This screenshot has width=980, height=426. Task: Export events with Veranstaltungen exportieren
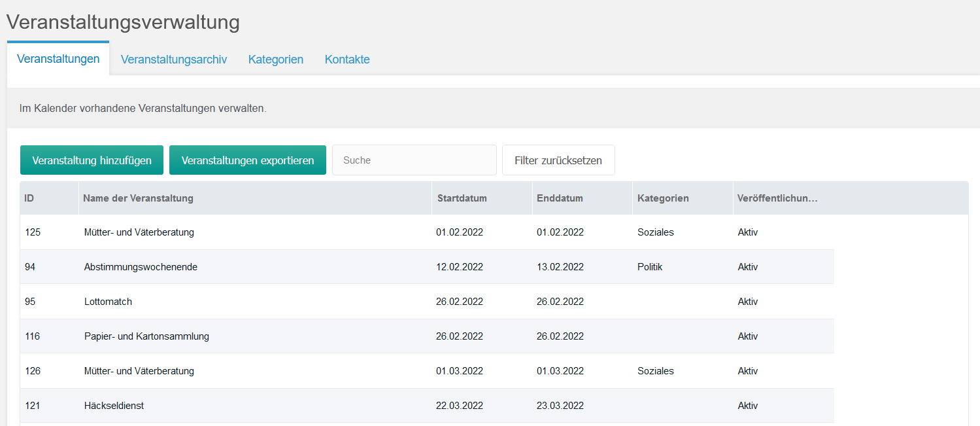pyautogui.click(x=247, y=160)
